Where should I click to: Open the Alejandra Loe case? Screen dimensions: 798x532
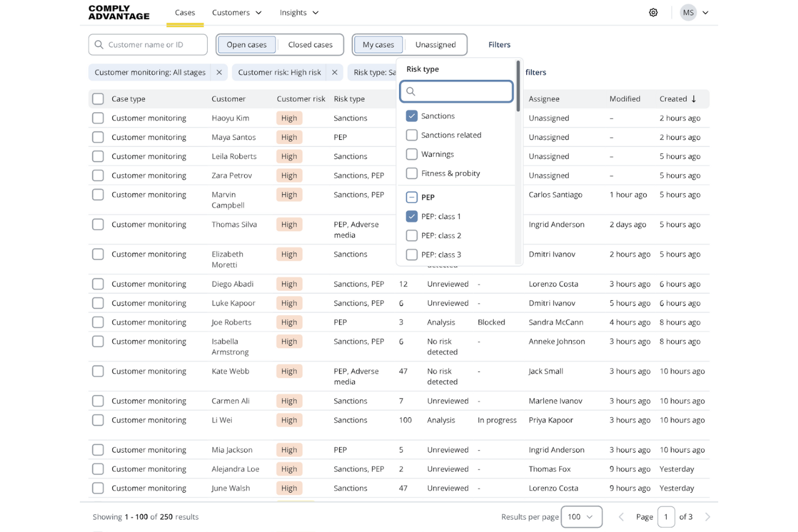click(235, 469)
